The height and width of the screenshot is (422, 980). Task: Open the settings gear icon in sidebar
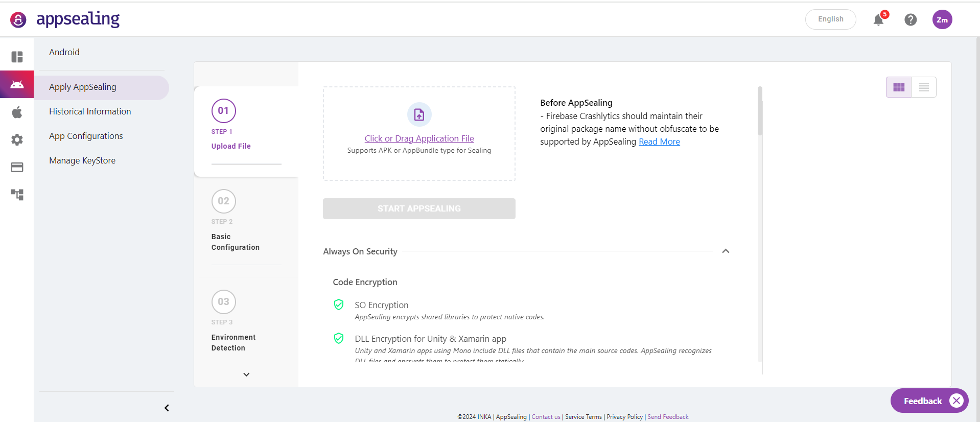(17, 139)
